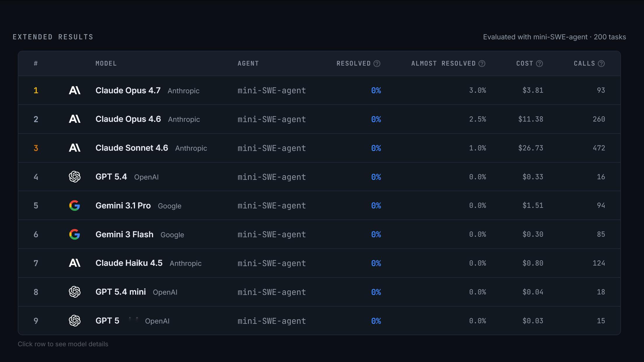Image resolution: width=644 pixels, height=362 pixels.
Task: Open the Claude Opus 4.7 model name
Action: coord(128,90)
